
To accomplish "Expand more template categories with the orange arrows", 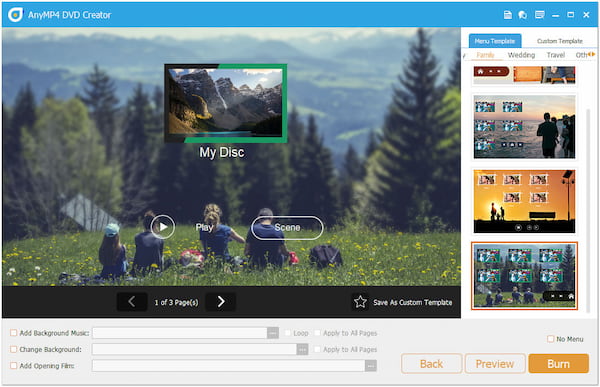I will tap(592, 54).
